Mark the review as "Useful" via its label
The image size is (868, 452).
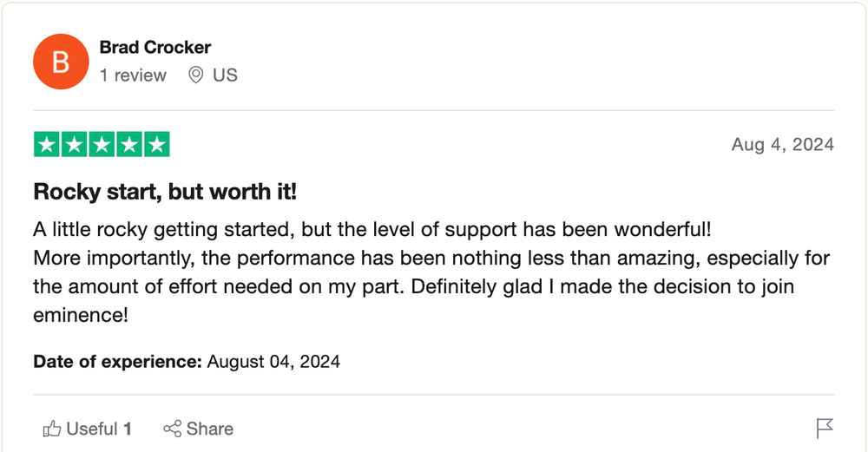(92, 429)
